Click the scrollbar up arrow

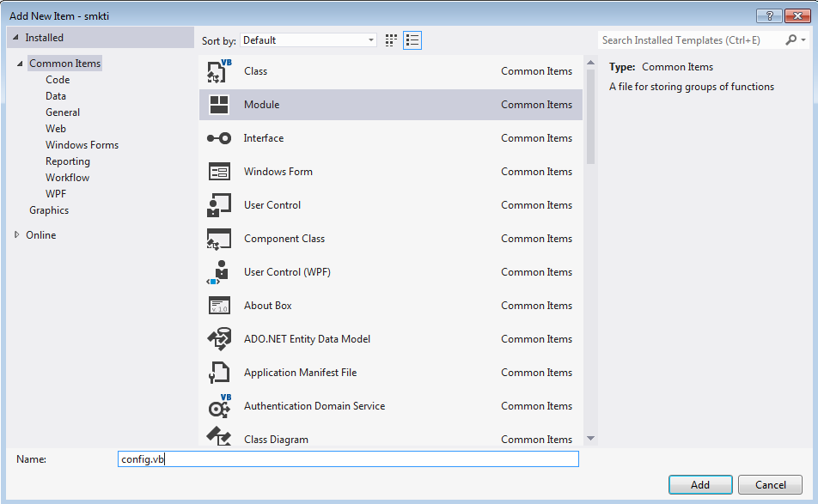click(590, 63)
